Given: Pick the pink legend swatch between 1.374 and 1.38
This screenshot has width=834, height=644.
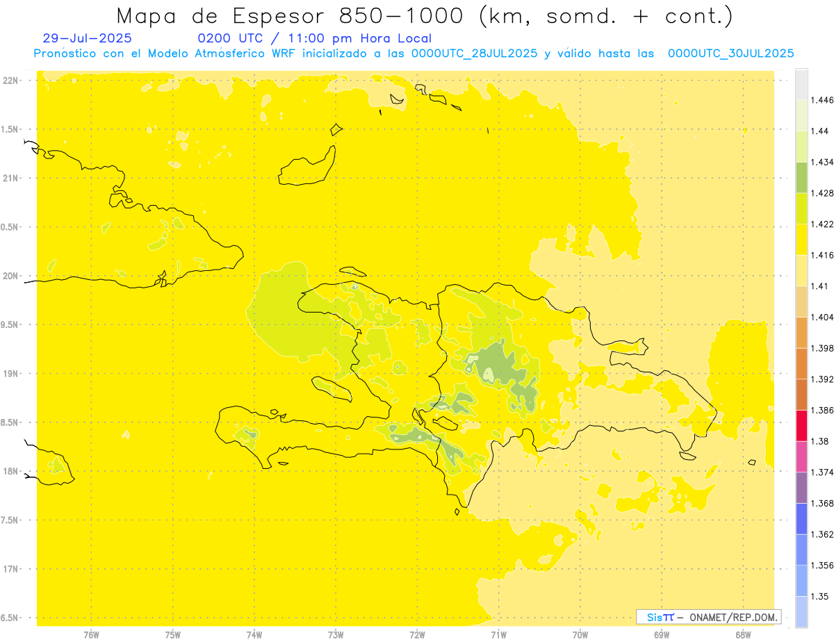Looking at the screenshot, I should pos(801,456).
